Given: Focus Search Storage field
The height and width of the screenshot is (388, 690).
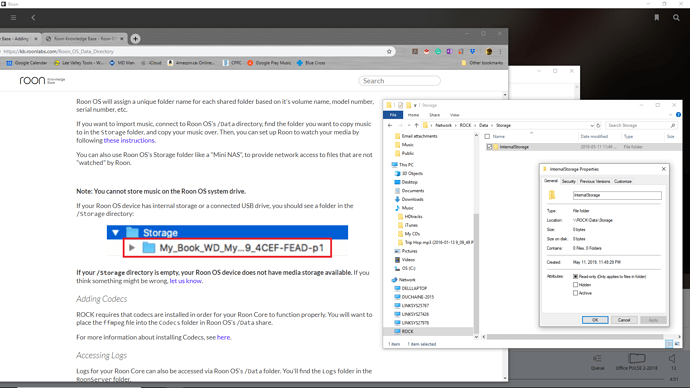Looking at the screenshot, I should (641, 125).
